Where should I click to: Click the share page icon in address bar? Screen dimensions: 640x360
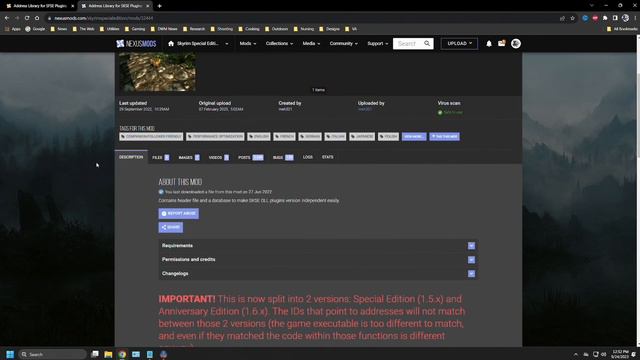(x=562, y=18)
